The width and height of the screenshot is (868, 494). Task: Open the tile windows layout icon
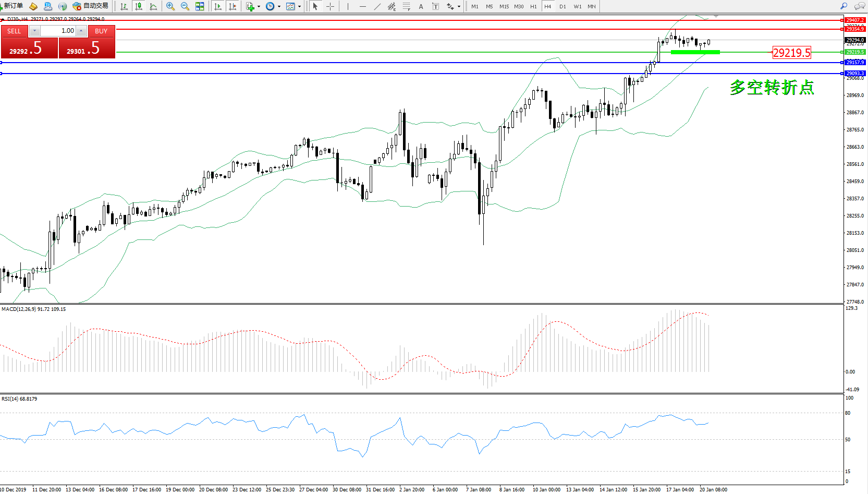point(200,6)
